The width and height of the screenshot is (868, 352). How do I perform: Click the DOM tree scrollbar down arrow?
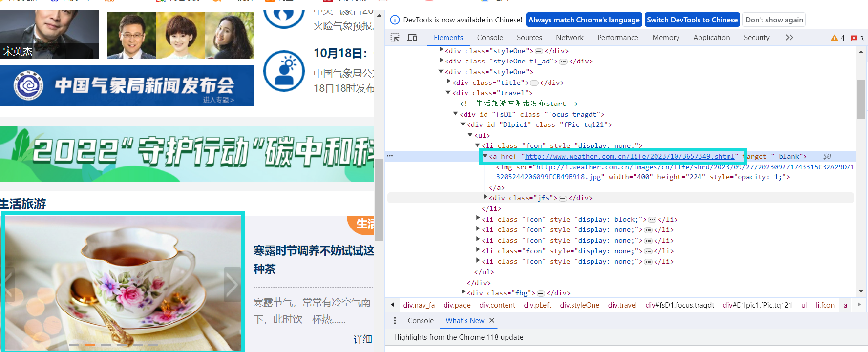[861, 292]
